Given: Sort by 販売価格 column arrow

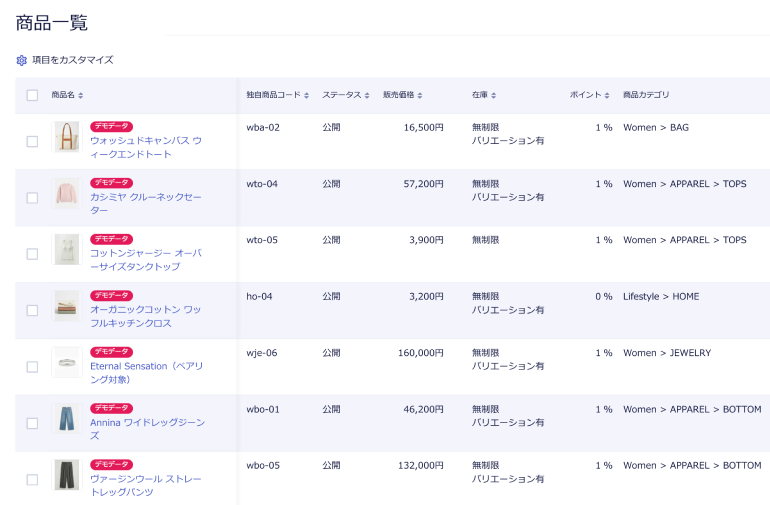Looking at the screenshot, I should [420, 95].
